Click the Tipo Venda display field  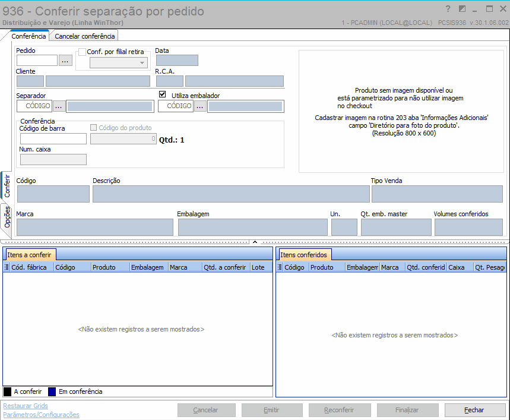(437, 194)
